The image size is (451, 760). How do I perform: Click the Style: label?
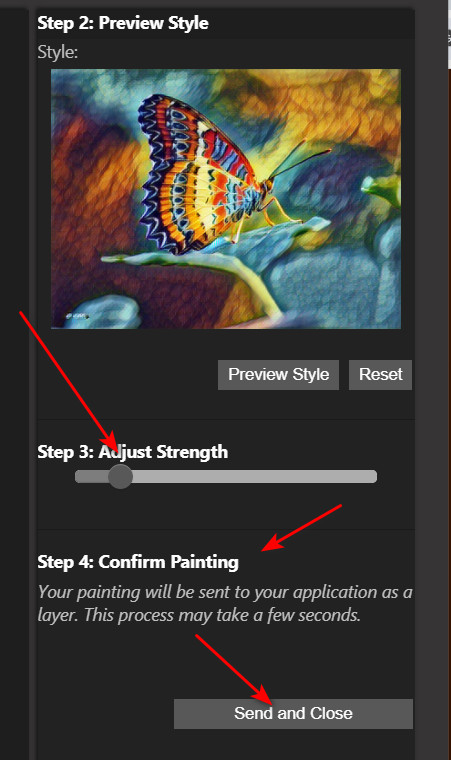pyautogui.click(x=58, y=52)
